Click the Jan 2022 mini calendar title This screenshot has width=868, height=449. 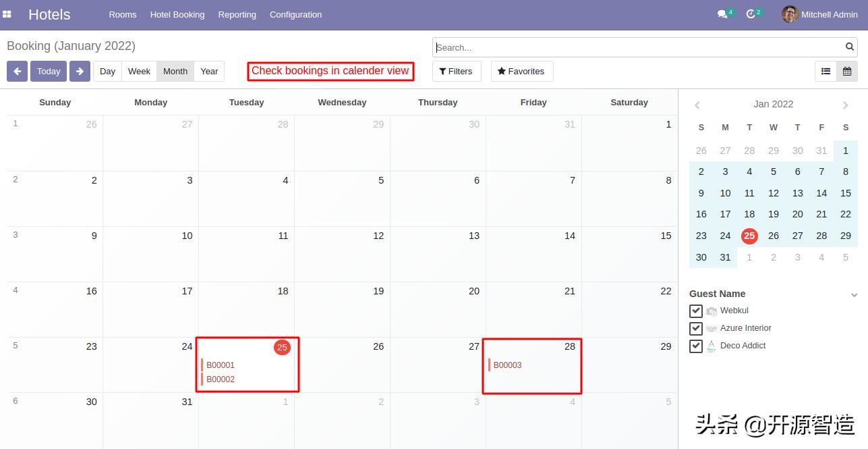(x=773, y=104)
